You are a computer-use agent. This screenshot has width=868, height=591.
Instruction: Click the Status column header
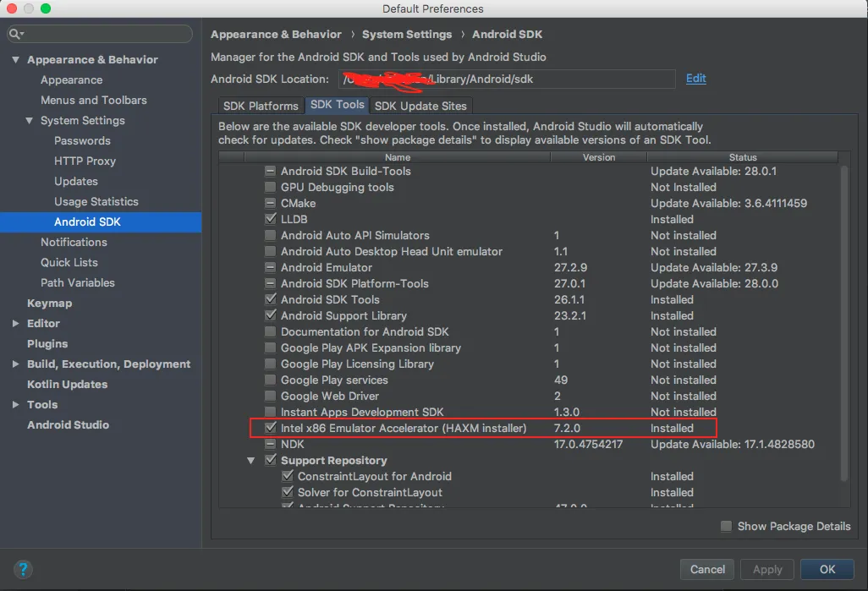click(x=742, y=157)
